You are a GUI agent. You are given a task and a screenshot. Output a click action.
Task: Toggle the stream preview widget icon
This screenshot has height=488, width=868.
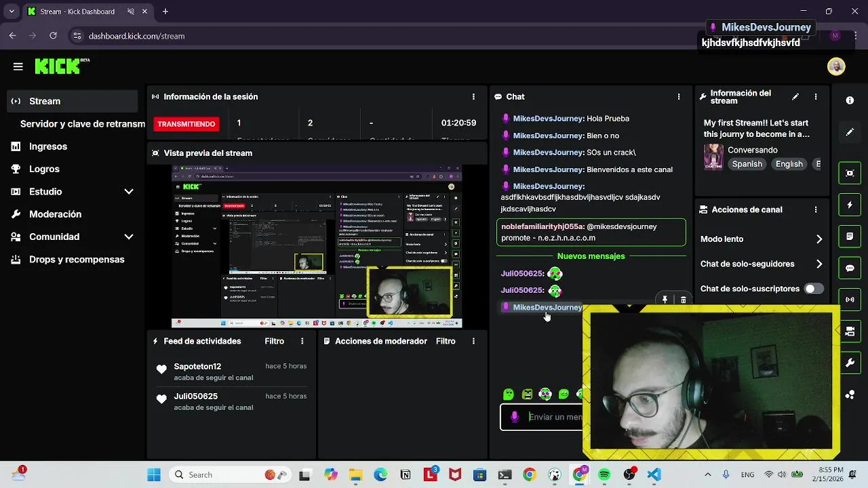point(850,173)
